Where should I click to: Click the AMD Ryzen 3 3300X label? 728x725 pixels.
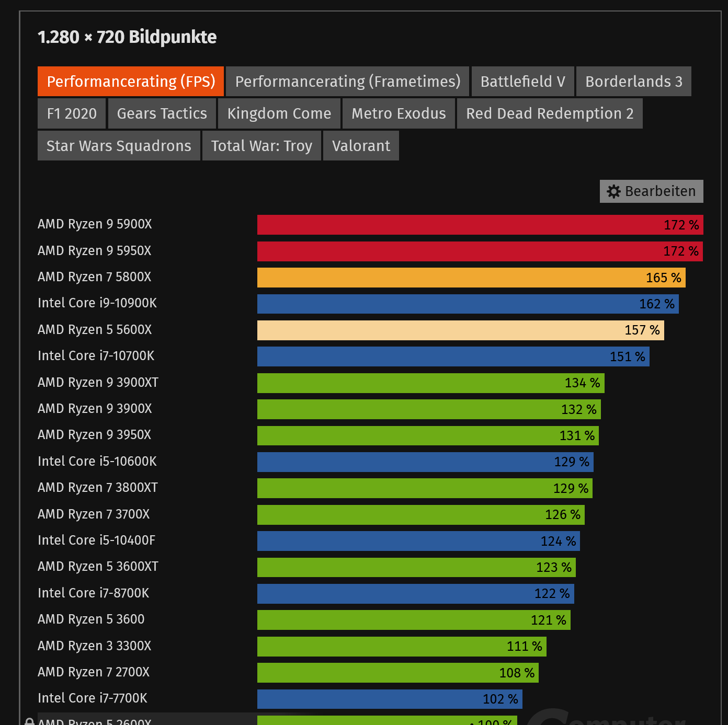95,646
